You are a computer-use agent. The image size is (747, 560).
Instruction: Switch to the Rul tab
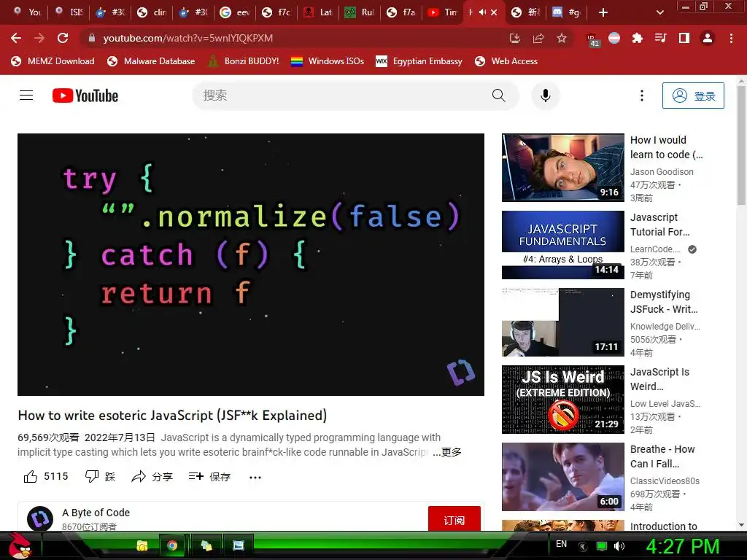tap(360, 12)
